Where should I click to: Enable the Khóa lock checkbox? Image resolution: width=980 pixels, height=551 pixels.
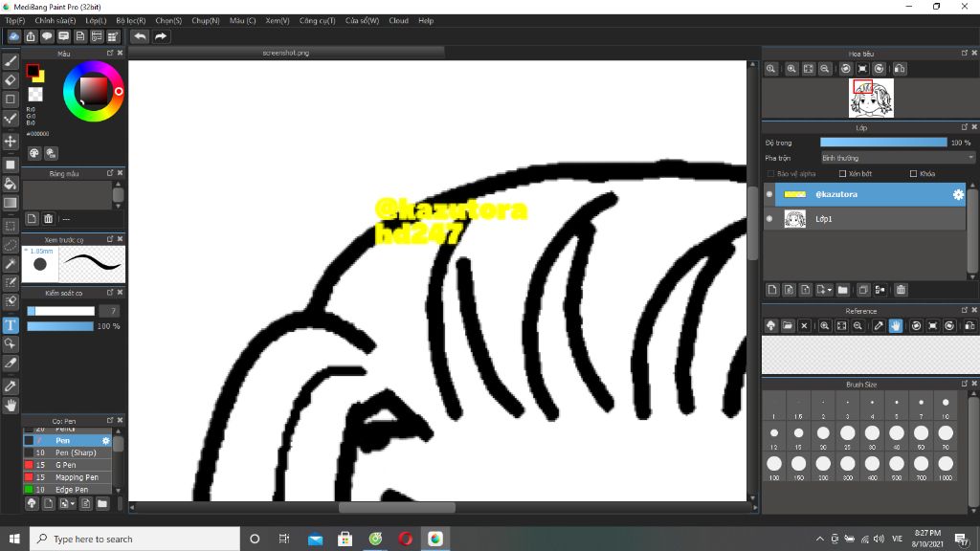pos(913,174)
